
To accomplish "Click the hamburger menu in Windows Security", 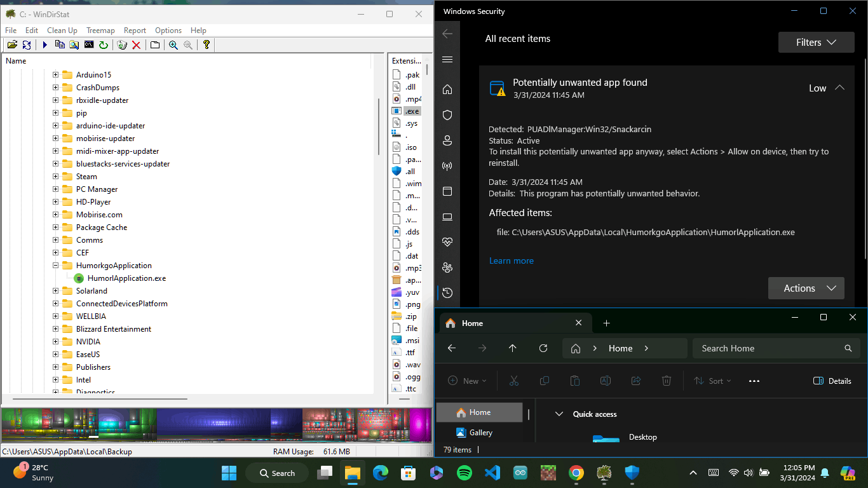I will point(447,59).
